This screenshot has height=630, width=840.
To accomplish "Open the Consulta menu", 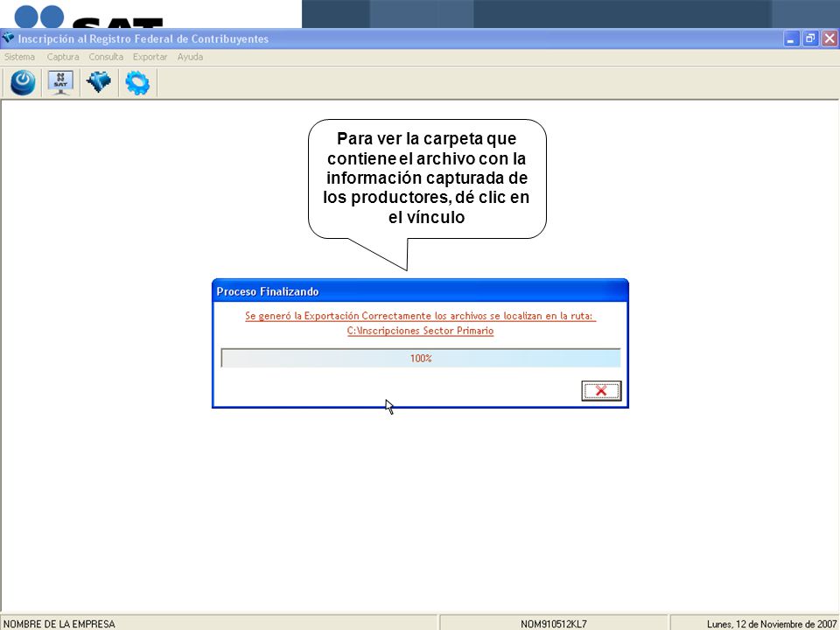I will point(106,57).
